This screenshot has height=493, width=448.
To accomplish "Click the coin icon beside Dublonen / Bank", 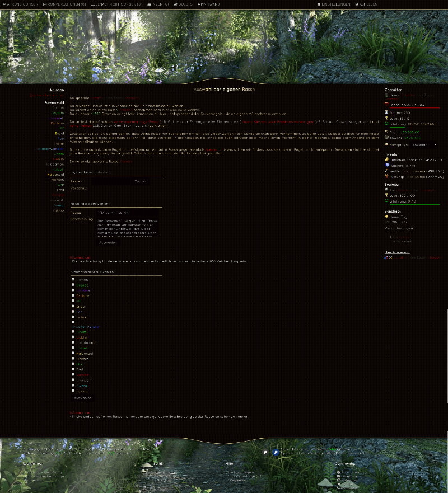I will point(386,159).
